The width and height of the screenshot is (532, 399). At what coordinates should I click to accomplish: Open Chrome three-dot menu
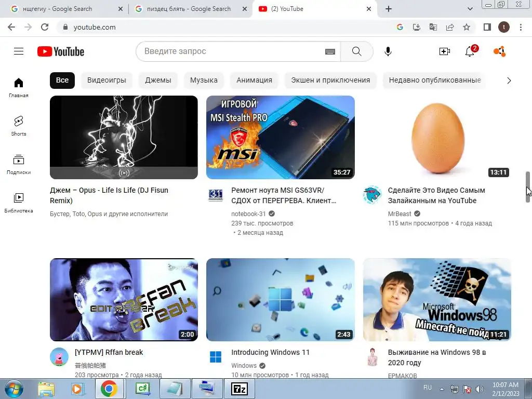click(x=521, y=27)
